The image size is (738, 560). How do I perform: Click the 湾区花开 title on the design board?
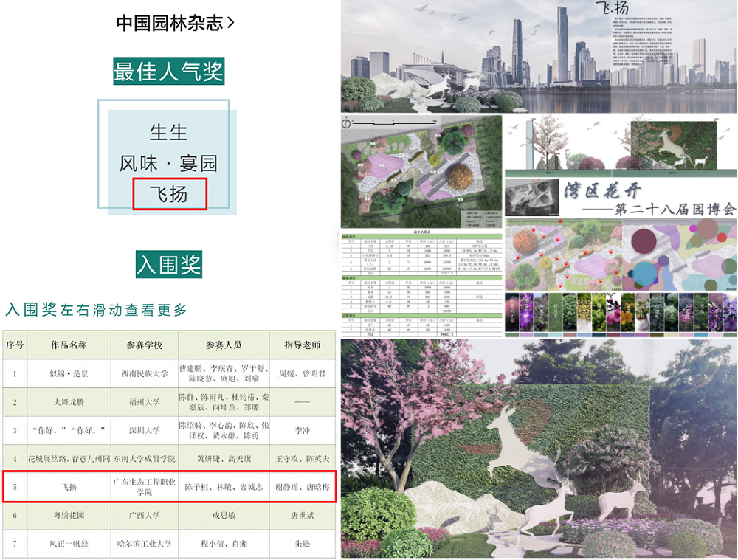603,191
